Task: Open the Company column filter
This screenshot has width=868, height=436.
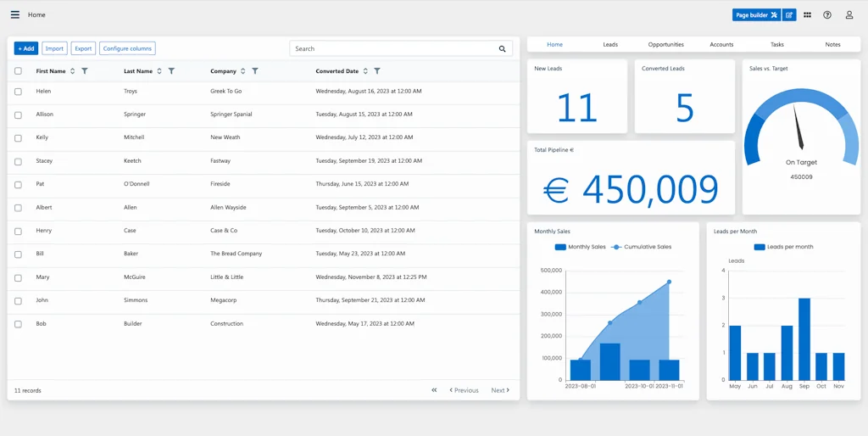Action: pos(255,71)
